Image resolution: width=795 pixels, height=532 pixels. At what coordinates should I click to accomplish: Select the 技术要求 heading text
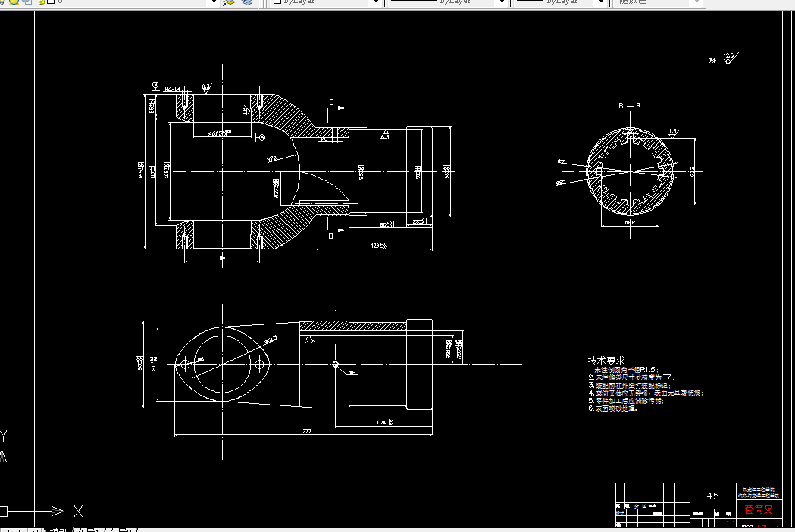click(606, 361)
